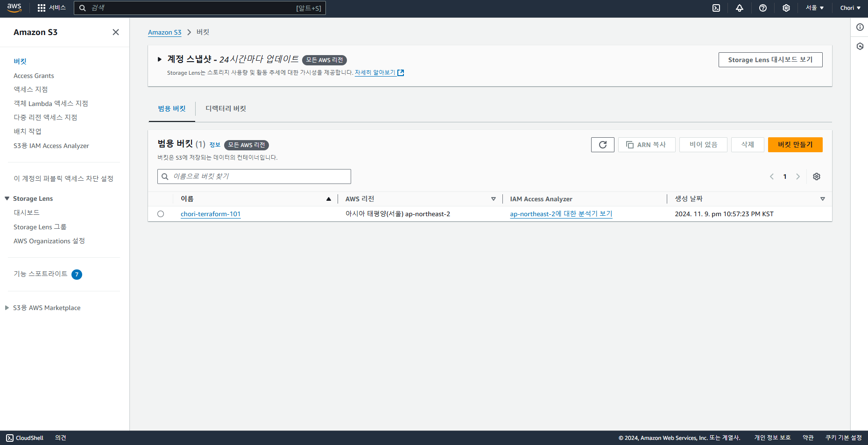This screenshot has height=445, width=868.
Task: Open the hexagon tools icon on right edge
Action: click(860, 46)
